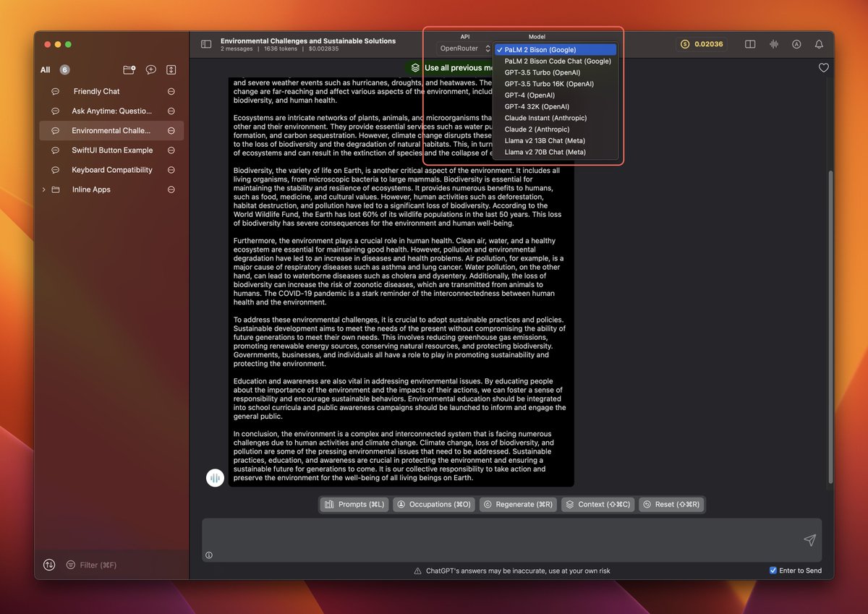The image size is (868, 614).
Task: Click the Reset conversation button
Action: [x=671, y=504]
